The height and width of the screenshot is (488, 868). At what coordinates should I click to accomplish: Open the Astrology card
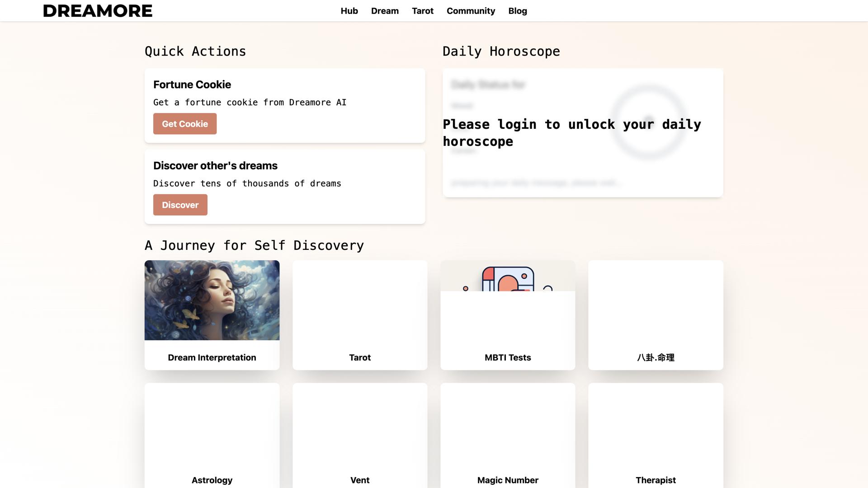[212, 436]
